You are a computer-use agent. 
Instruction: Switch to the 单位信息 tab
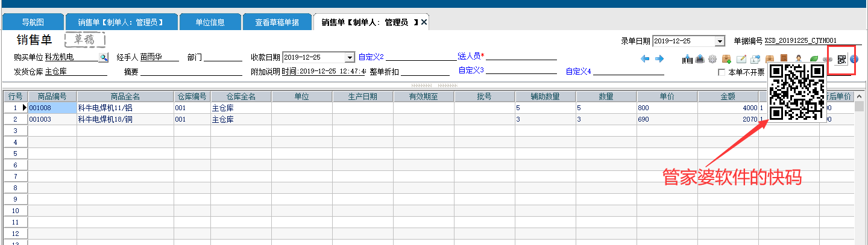pyautogui.click(x=210, y=22)
